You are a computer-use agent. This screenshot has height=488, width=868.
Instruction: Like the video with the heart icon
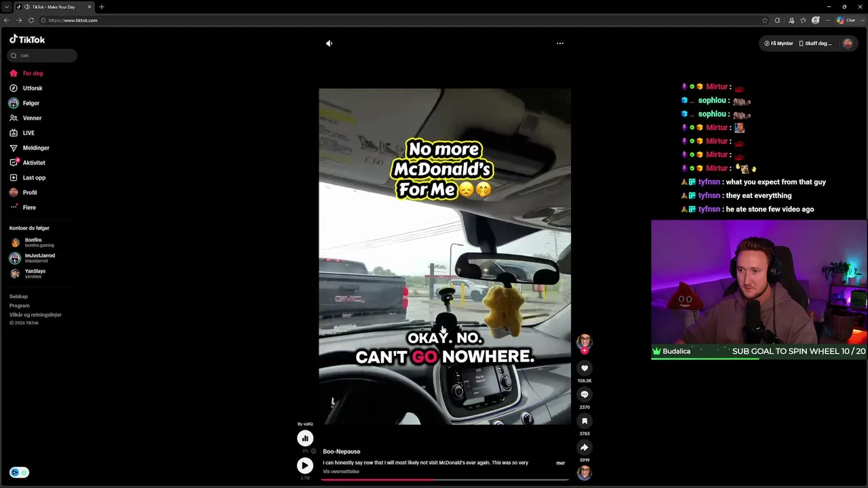tap(585, 368)
